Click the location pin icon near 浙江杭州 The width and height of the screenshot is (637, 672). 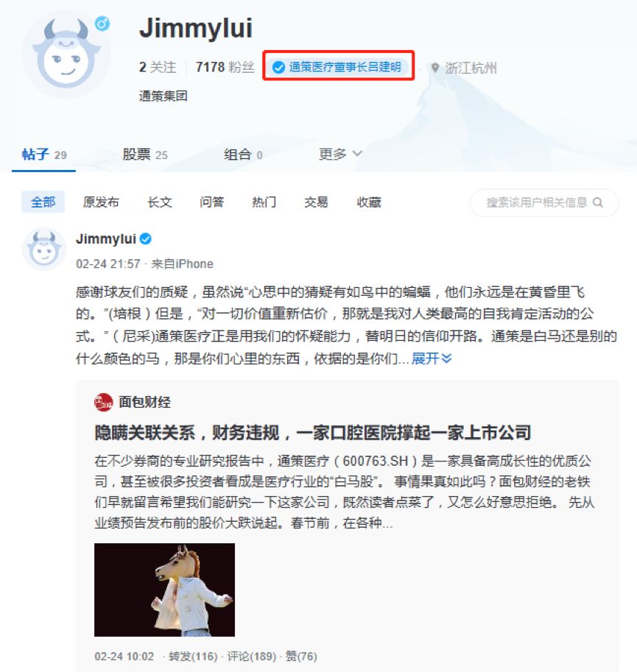[435, 68]
